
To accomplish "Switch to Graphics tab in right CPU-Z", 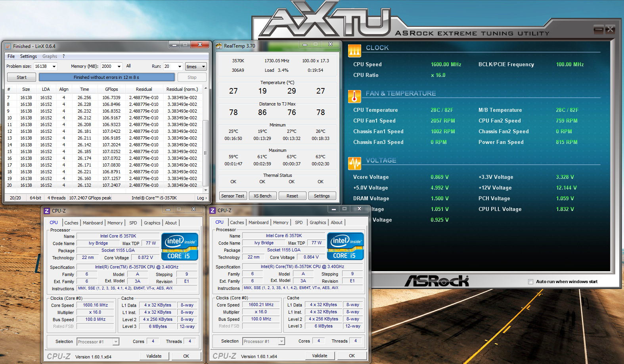I will click(x=318, y=222).
